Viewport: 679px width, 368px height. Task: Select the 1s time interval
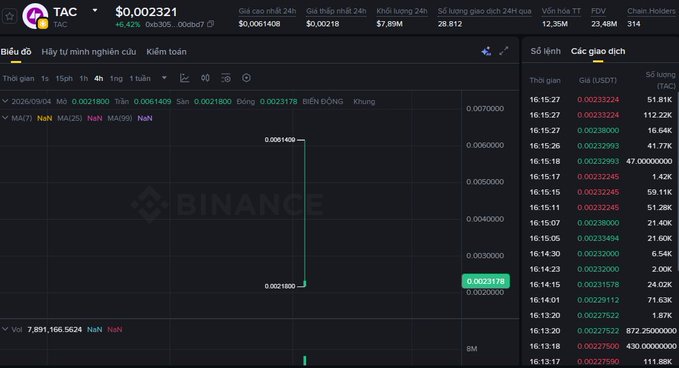[x=45, y=78]
